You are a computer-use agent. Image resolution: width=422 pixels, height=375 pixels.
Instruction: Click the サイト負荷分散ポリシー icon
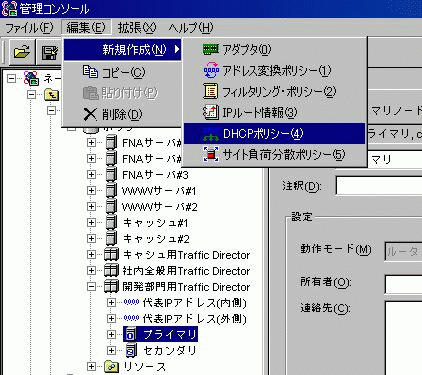[x=211, y=154]
